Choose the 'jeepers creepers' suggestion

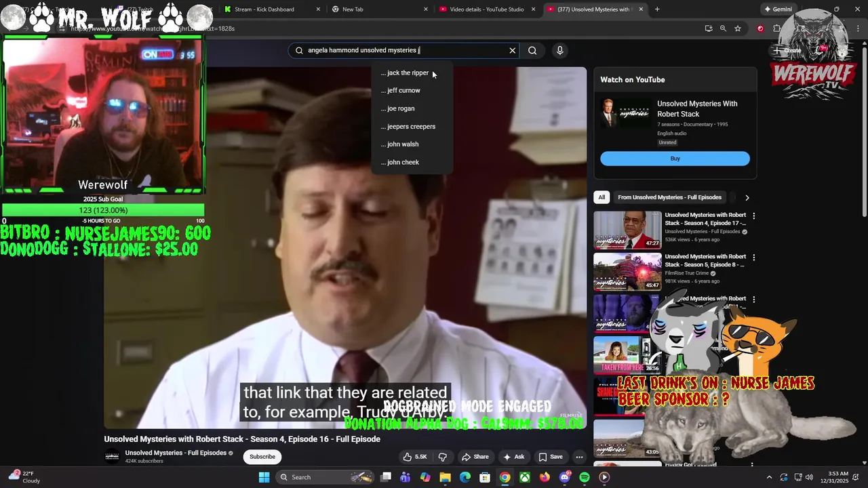point(411,126)
